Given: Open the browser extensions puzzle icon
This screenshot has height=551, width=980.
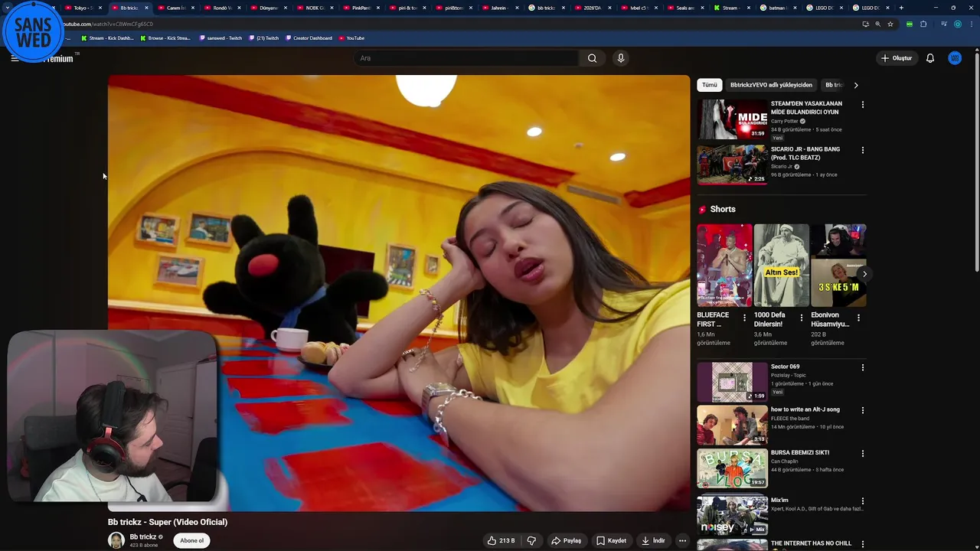Looking at the screenshot, I should click(x=923, y=24).
